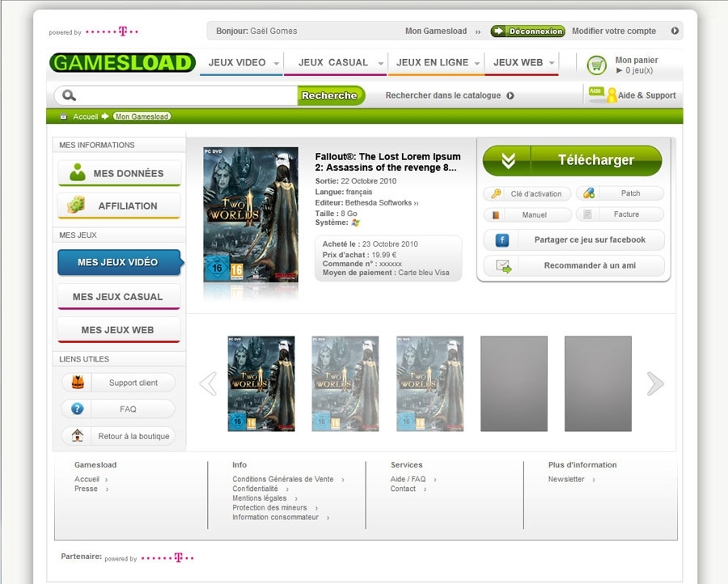The width and height of the screenshot is (728, 584).
Task: Click the home icon beside Accueil breadcrumb
Action: click(x=64, y=116)
